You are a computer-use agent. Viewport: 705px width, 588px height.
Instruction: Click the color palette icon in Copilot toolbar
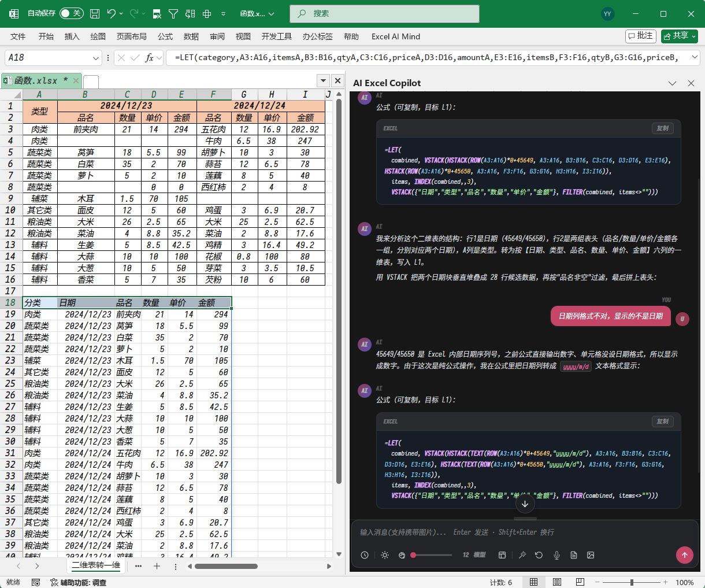tap(402, 555)
